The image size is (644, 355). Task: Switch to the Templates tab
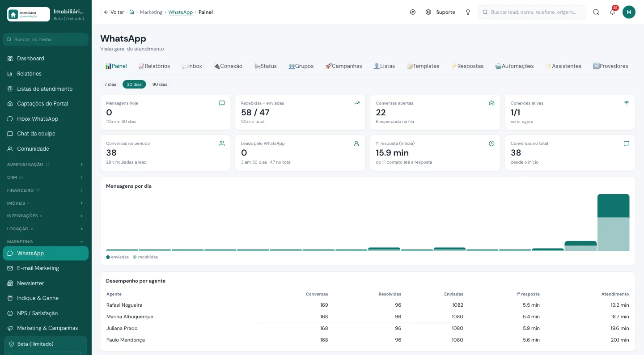click(x=423, y=66)
